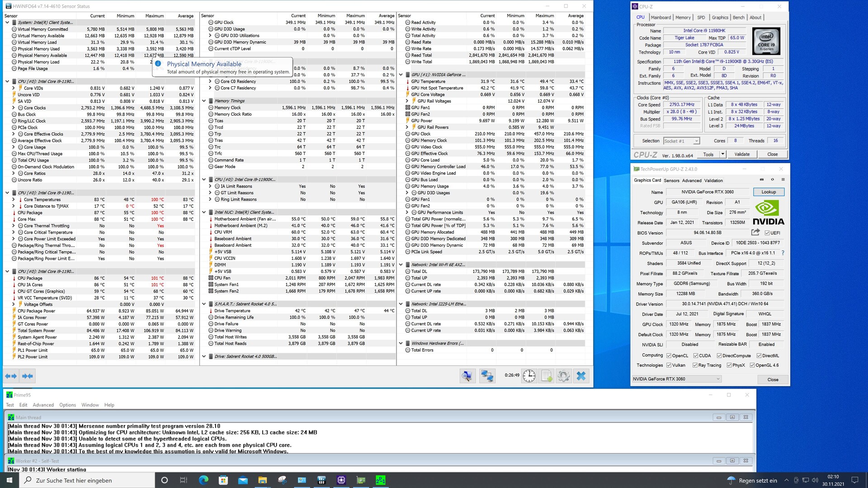Click the HWiNFO start logging sheet icon
This screenshot has width=868, height=488.
[x=547, y=376]
